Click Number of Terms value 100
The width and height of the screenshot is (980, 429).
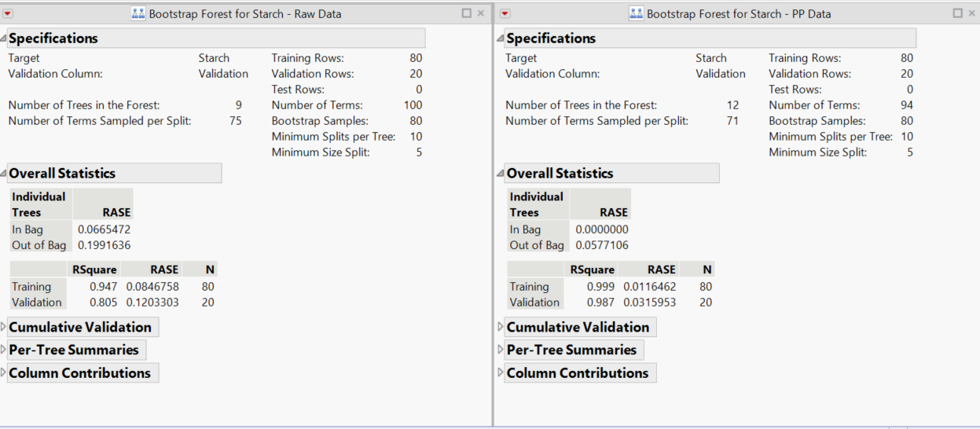tap(413, 104)
